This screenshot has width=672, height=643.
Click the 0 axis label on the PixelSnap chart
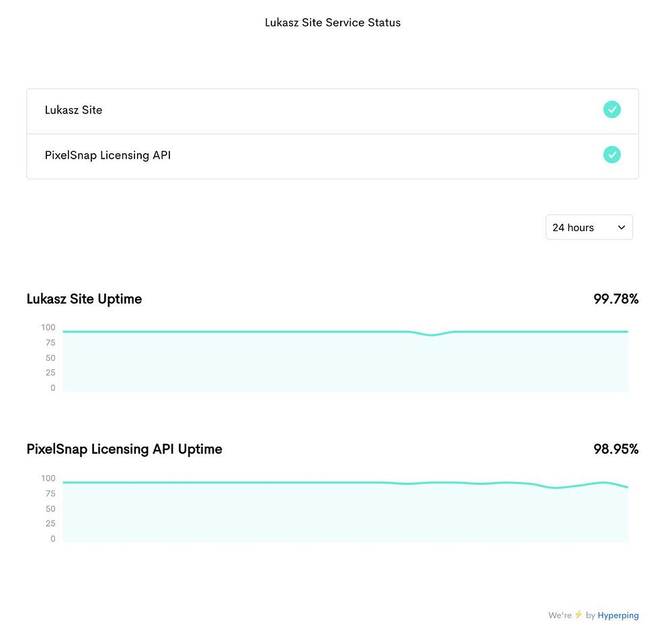pos(53,539)
